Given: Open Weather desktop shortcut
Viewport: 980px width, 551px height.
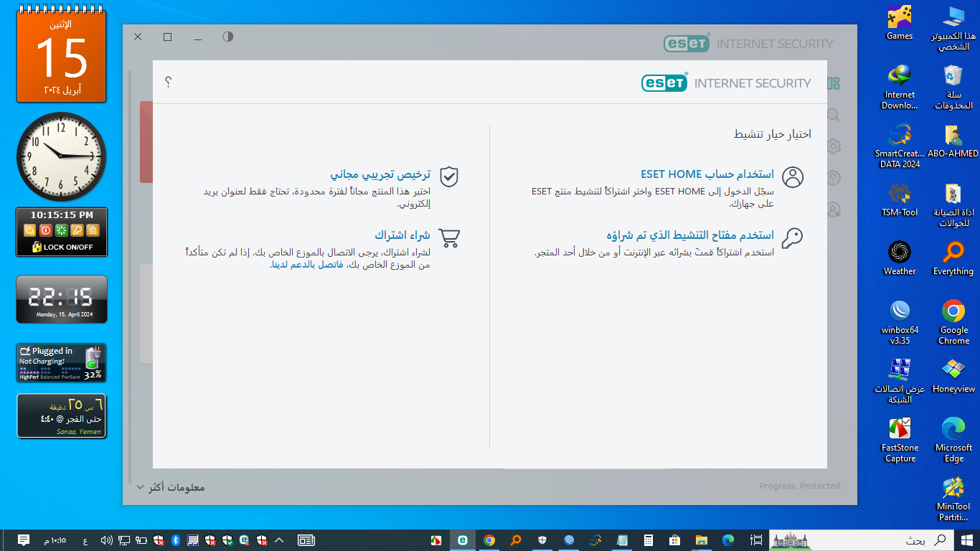Looking at the screenshot, I should [900, 259].
